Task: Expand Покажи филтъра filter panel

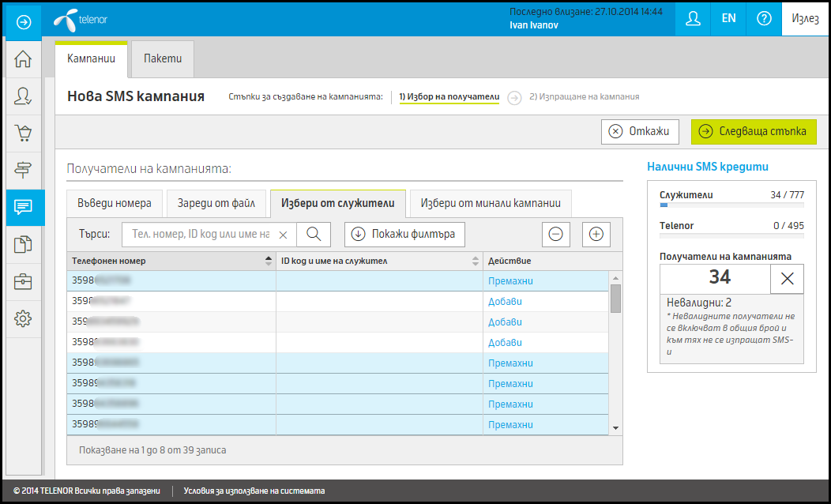Action: click(405, 235)
